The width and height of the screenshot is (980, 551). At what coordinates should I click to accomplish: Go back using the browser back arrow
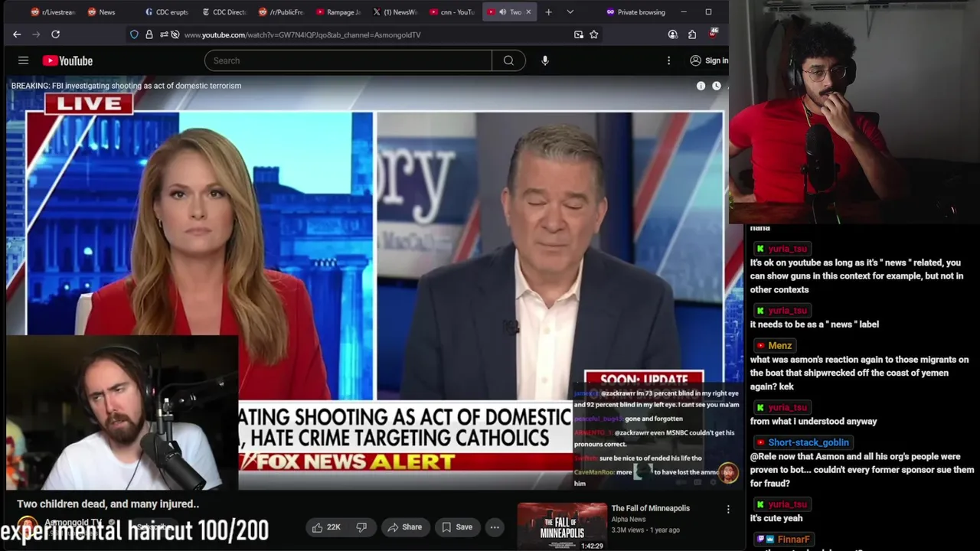pos(17,34)
